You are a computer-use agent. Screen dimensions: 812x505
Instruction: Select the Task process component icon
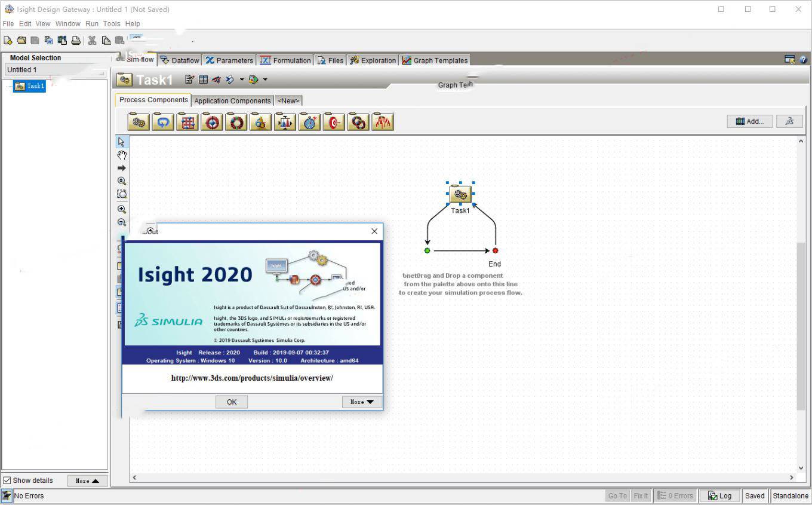coord(139,122)
